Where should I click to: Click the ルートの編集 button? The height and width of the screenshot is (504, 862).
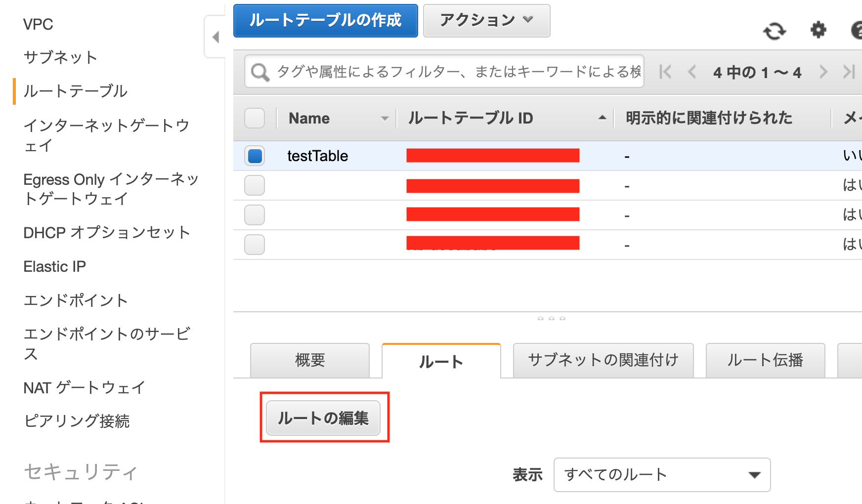tap(323, 418)
